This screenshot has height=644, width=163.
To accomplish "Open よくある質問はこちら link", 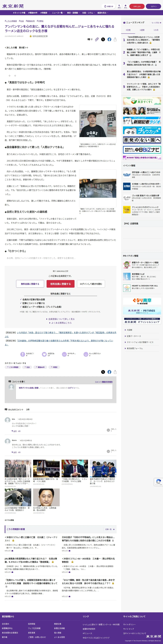I will tap(60, 323).
